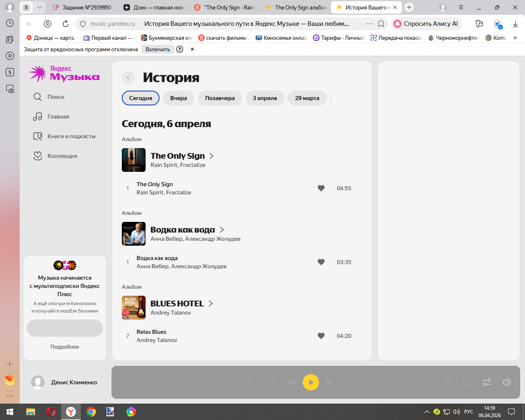Select the 3 апреля history filter
525x420 pixels.
(x=265, y=98)
